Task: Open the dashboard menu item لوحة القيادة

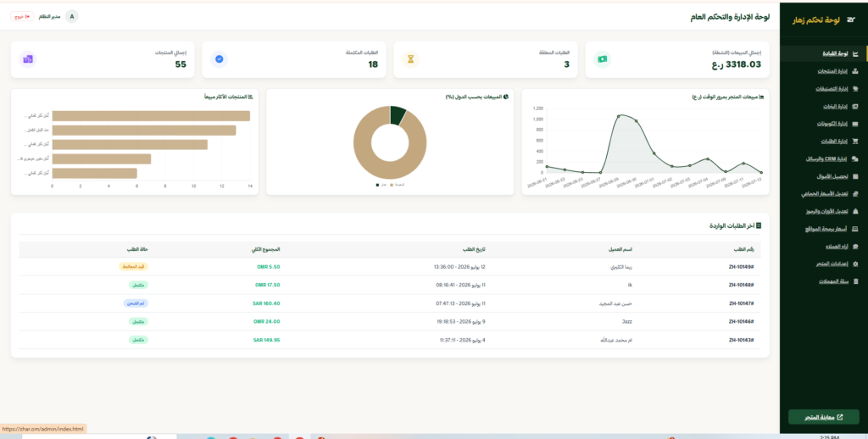Action: 835,53
